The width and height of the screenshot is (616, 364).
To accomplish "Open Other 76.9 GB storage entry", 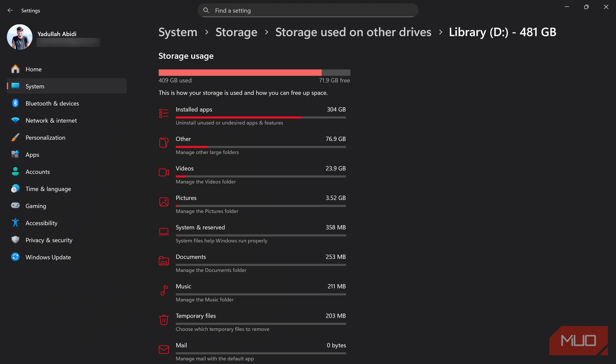I will [x=252, y=145].
